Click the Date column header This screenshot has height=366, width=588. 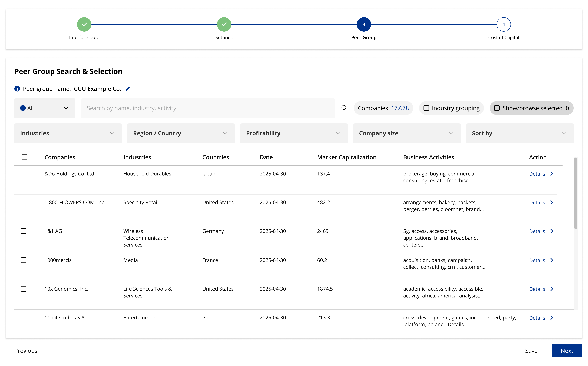pyautogui.click(x=266, y=157)
